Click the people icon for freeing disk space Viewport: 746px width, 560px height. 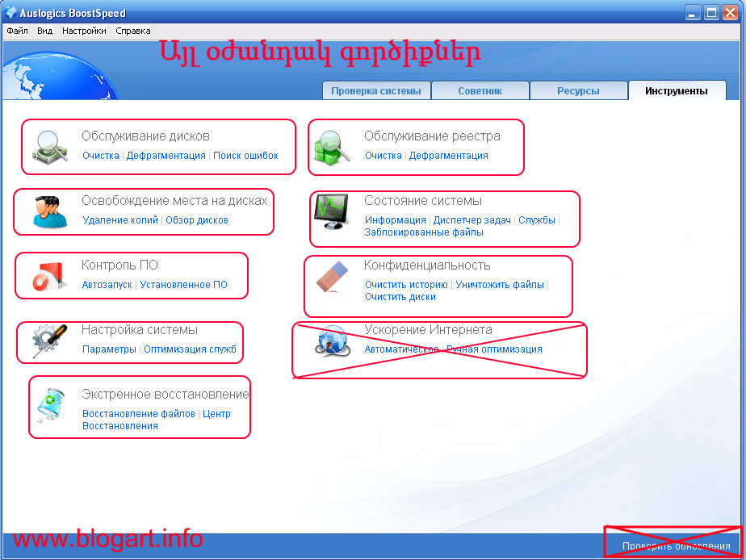click(50, 211)
